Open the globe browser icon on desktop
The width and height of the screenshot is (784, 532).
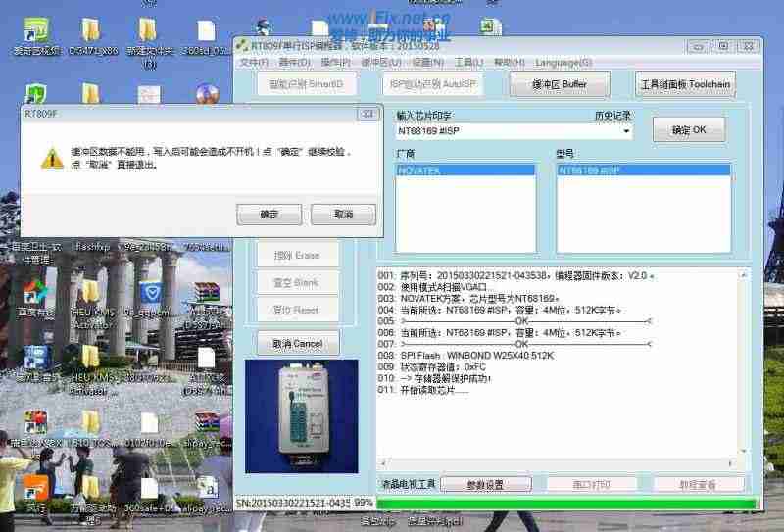tap(207, 94)
